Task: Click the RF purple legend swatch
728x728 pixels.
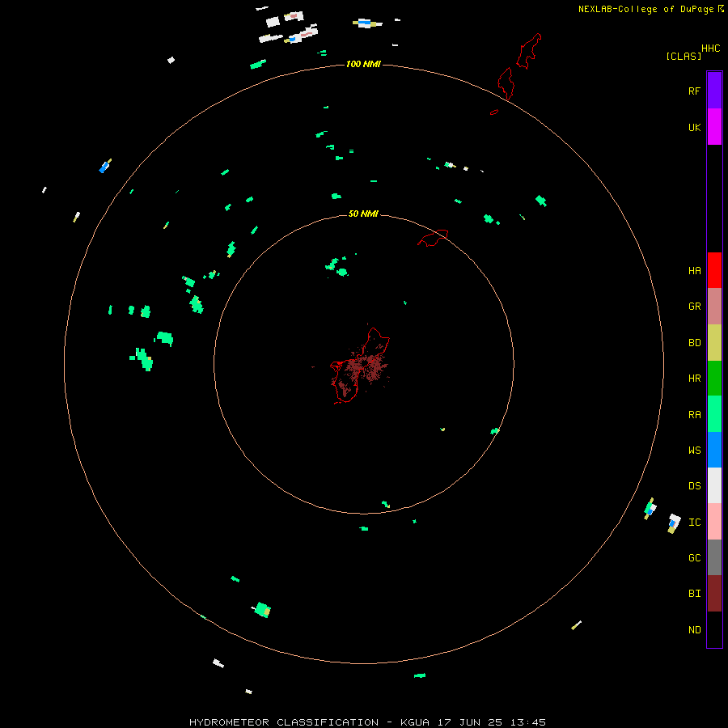Action: [714, 91]
